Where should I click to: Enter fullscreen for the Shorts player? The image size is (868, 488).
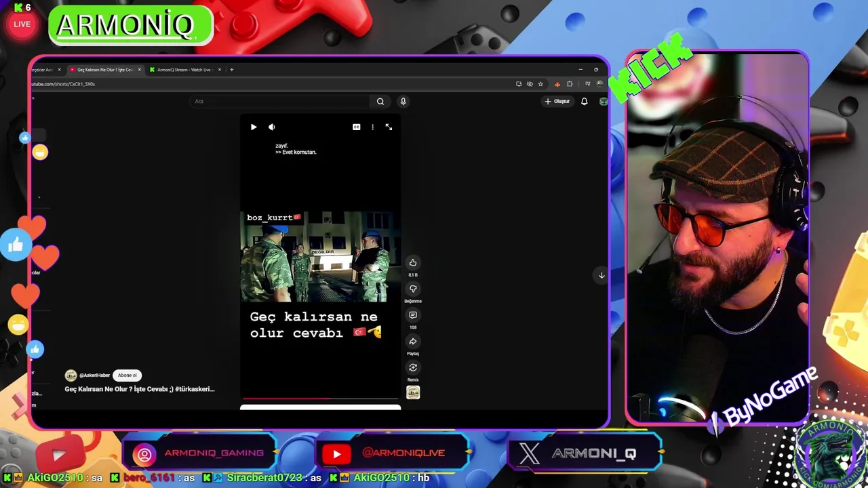(x=389, y=127)
